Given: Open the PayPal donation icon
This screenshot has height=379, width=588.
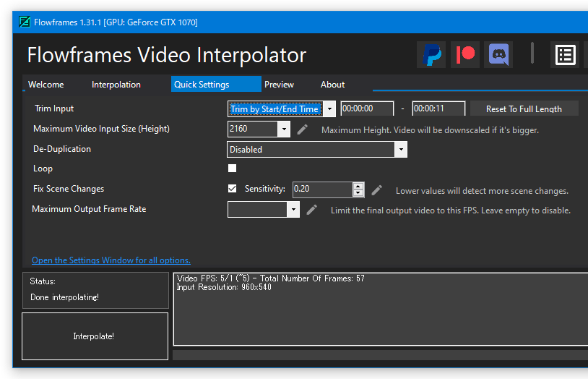Looking at the screenshot, I should coord(431,55).
